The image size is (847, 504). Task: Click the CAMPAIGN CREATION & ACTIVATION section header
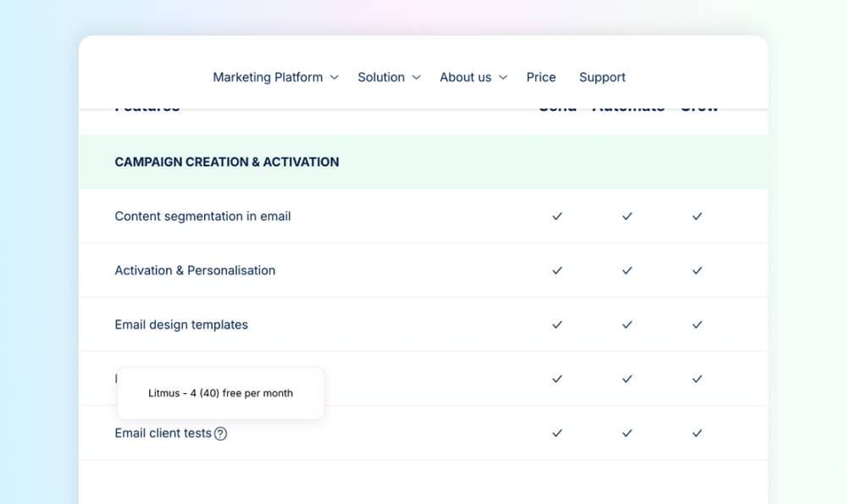226,162
